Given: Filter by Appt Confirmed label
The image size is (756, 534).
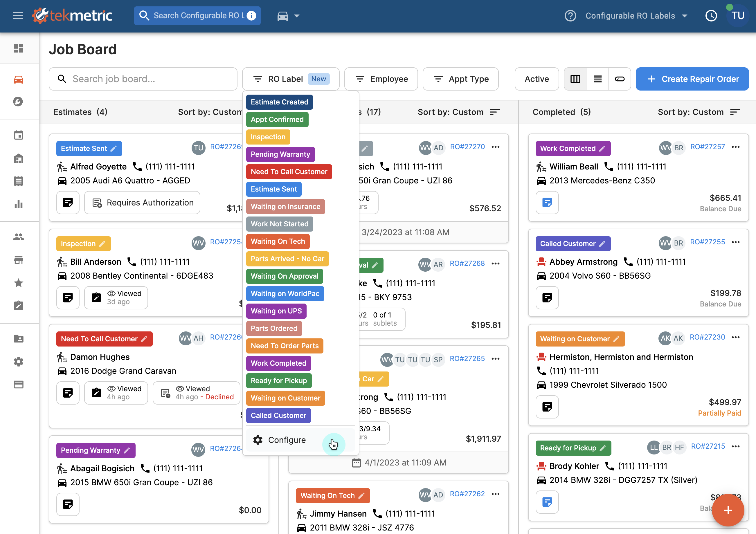Looking at the screenshot, I should 277,120.
